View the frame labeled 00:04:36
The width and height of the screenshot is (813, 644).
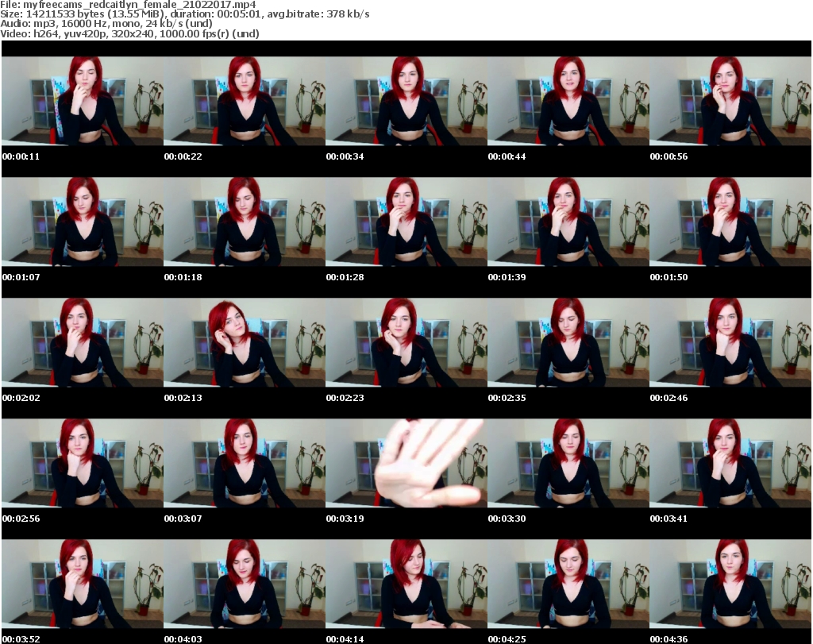730,584
